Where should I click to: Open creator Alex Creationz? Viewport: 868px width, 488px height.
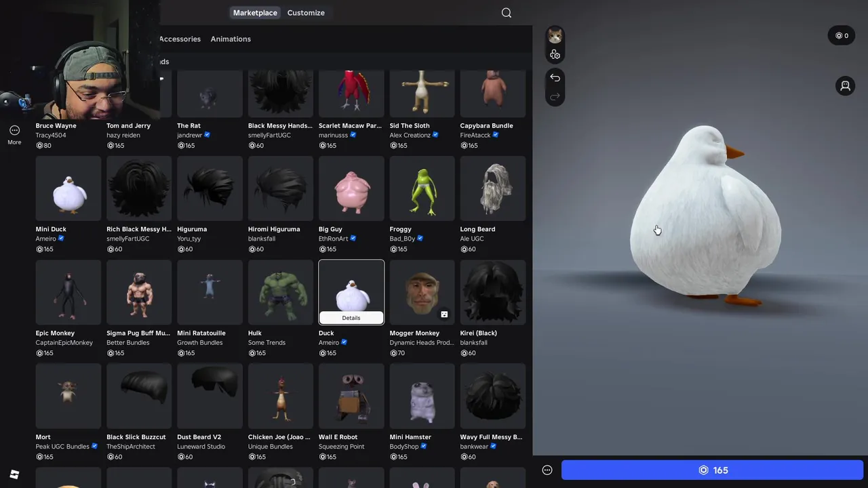click(410, 136)
